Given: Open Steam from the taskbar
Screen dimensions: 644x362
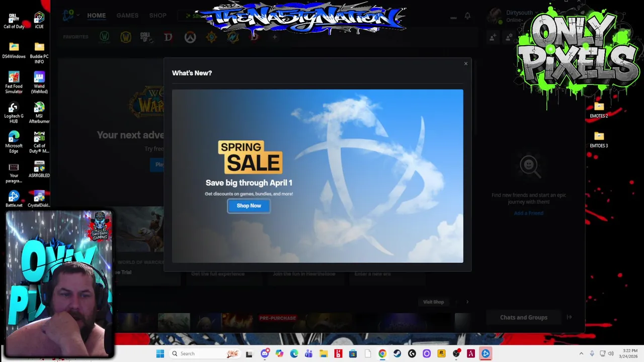Looking at the screenshot, I should (397, 353).
